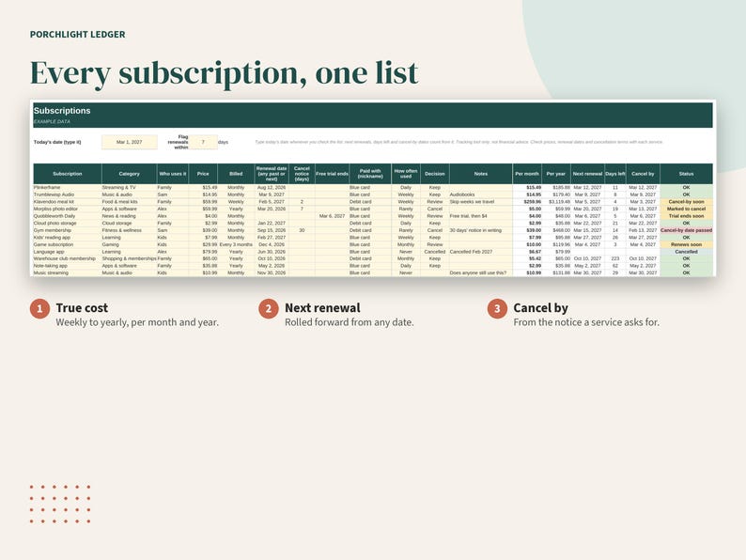
Task: Click the Every 3 months billed cell
Action: pyautogui.click(x=236, y=244)
